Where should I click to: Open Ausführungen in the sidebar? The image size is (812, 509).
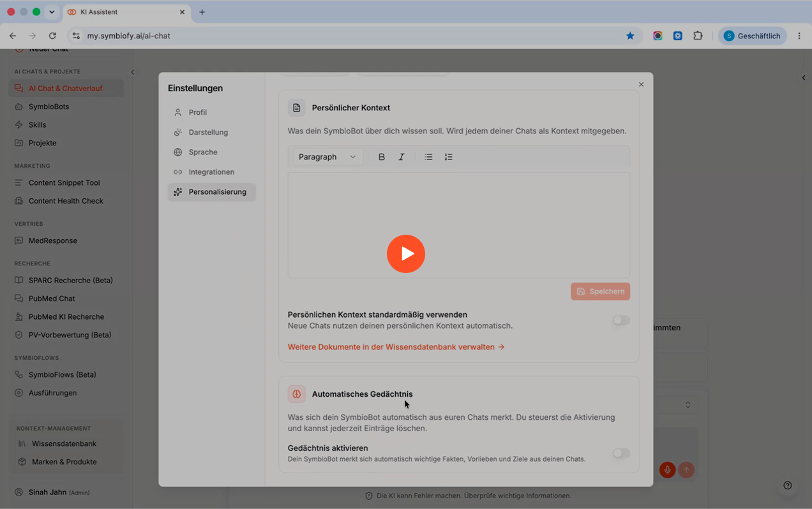[66, 393]
